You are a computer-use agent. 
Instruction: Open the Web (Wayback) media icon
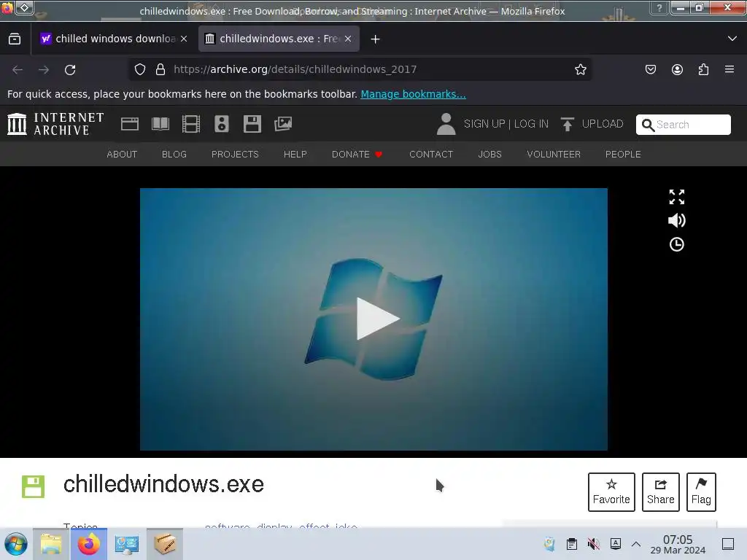pos(130,124)
